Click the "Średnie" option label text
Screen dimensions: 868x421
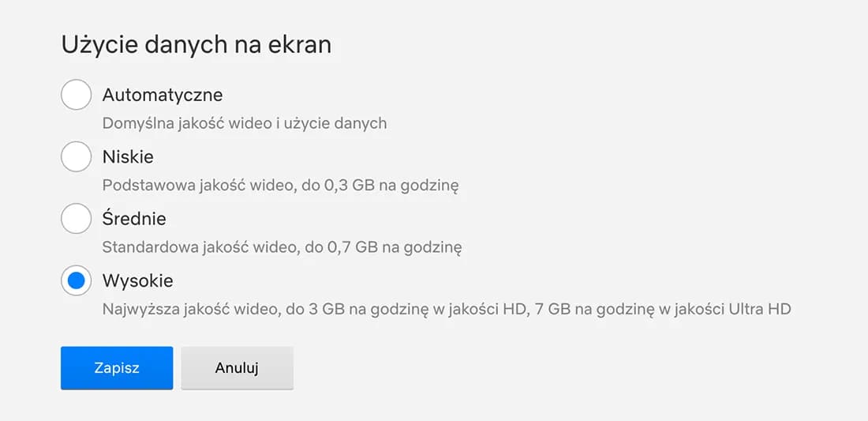point(134,219)
